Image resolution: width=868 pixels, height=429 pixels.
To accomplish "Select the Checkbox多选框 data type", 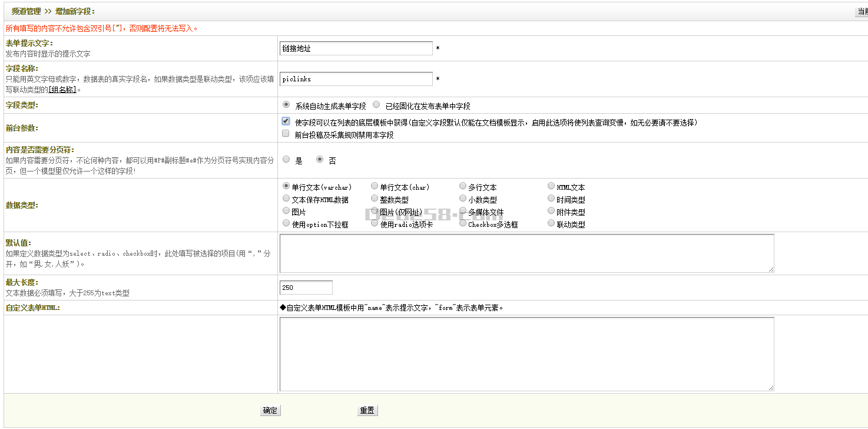I will click(463, 223).
